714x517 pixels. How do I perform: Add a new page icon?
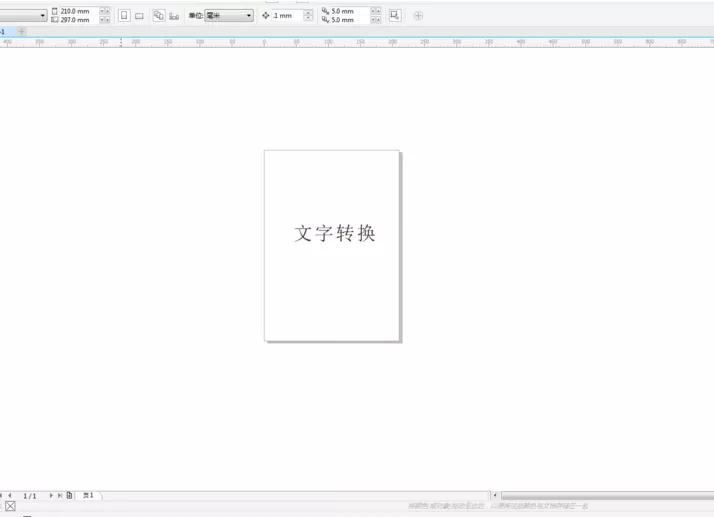coord(69,495)
